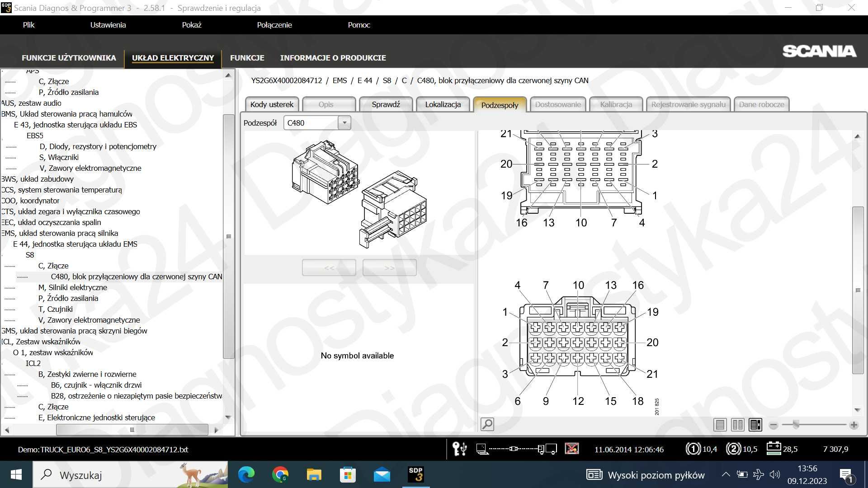Open the volume control in system tray
Image resolution: width=868 pixels, height=488 pixels.
click(775, 474)
